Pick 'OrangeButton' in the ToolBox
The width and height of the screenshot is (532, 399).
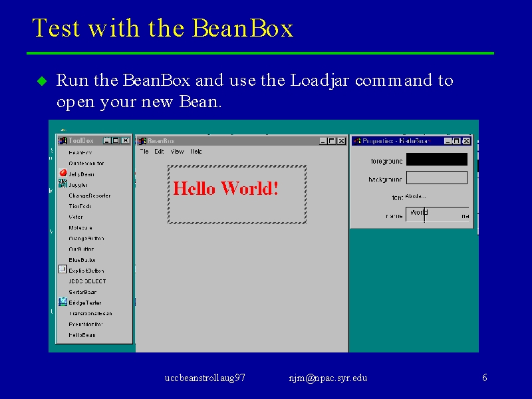(86, 238)
